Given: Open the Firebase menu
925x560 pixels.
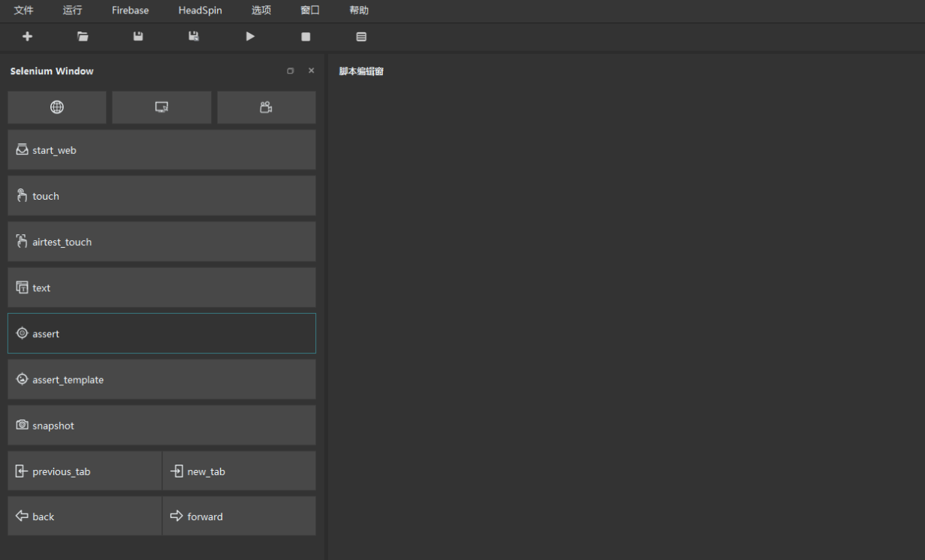Looking at the screenshot, I should pyautogui.click(x=130, y=11).
